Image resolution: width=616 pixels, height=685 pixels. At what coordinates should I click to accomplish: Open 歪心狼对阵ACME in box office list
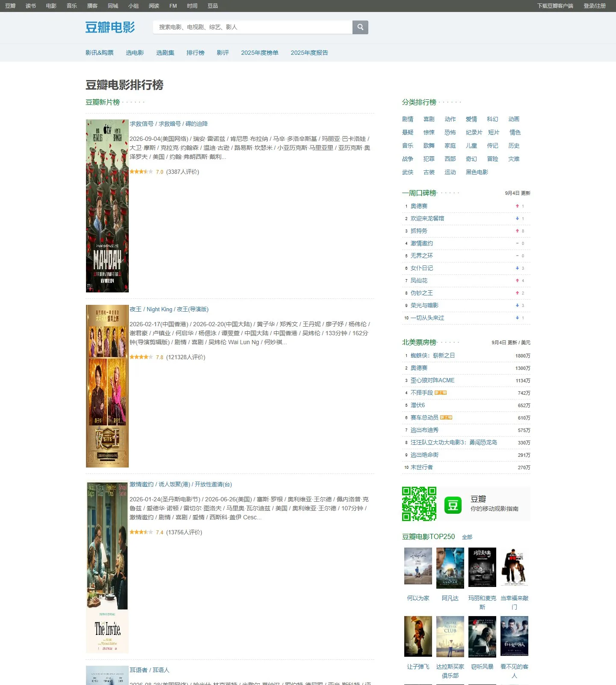point(432,380)
